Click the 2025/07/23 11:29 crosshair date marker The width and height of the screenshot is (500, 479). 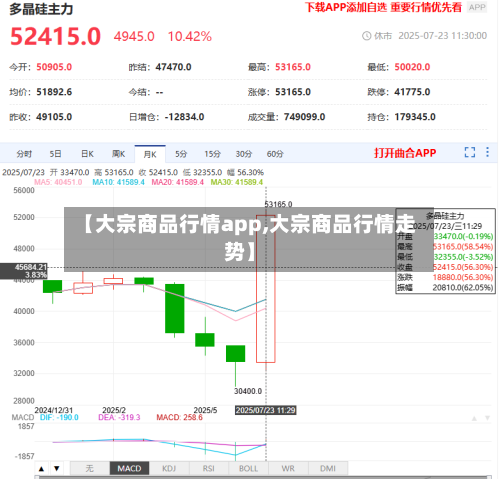tap(266, 410)
